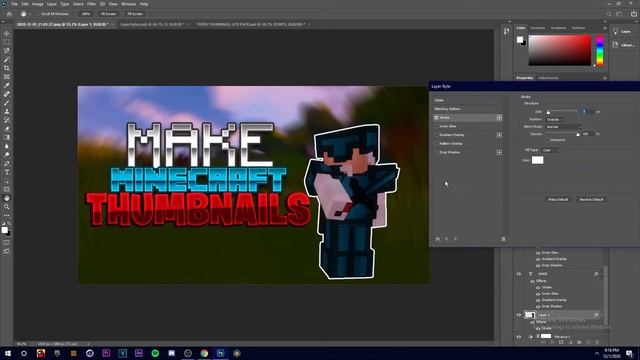Viewport: 640px width, 360px height.
Task: Click the Reset to Default button
Action: point(591,199)
